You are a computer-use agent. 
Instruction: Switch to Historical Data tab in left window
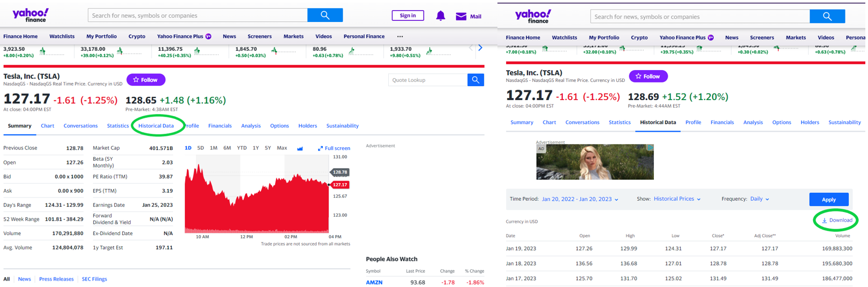pos(156,126)
